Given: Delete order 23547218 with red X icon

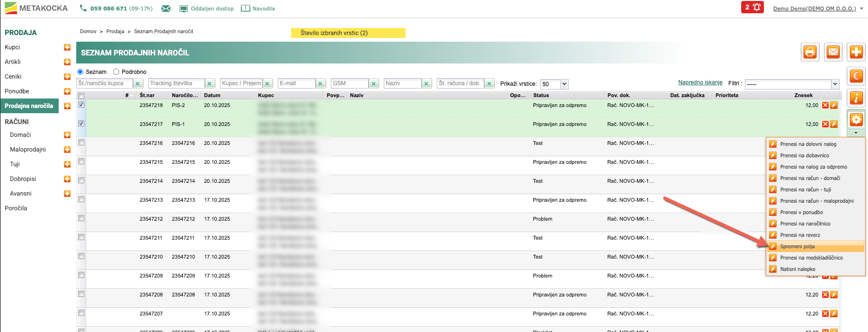Looking at the screenshot, I should [x=825, y=105].
